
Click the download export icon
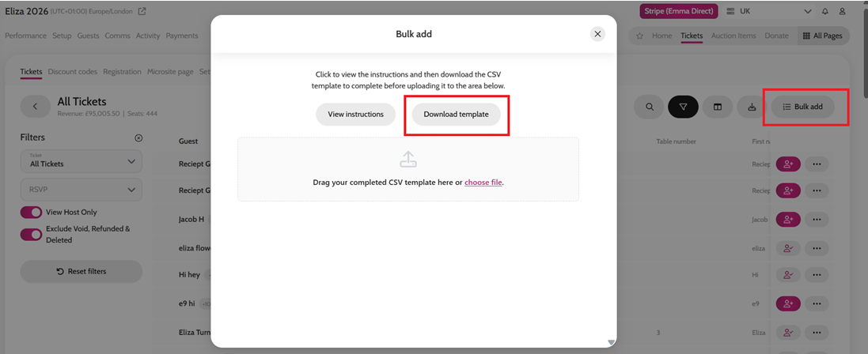click(752, 107)
